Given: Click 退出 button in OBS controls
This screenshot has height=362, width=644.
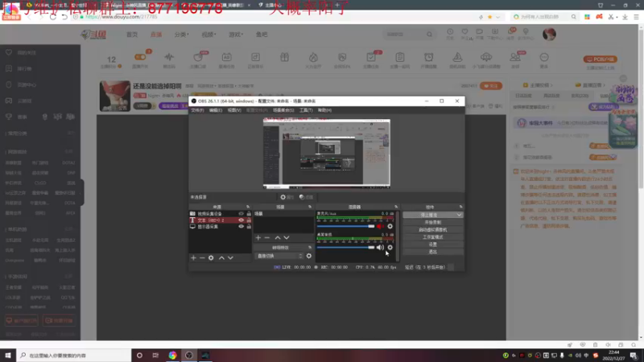Looking at the screenshot, I should click(x=433, y=252).
